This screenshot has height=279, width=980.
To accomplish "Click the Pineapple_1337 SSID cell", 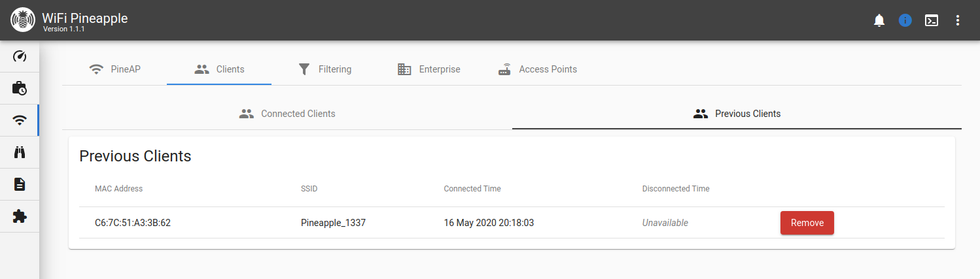I will click(x=333, y=223).
